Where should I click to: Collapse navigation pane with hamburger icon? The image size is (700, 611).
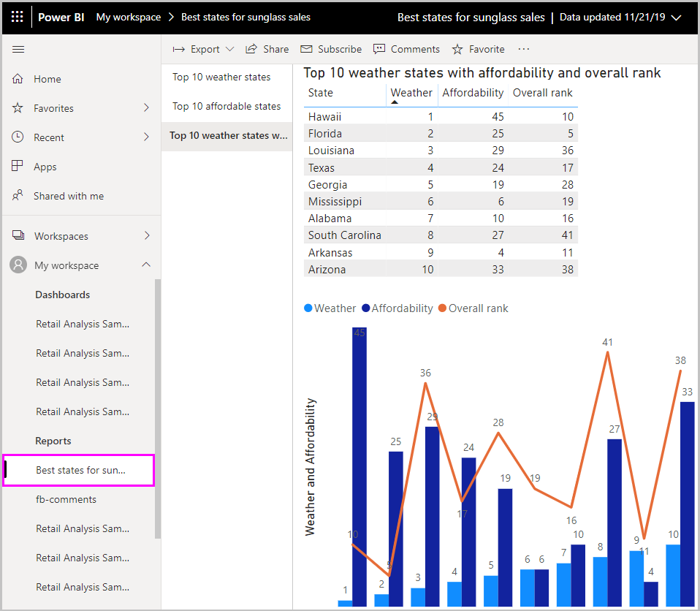pos(18,49)
